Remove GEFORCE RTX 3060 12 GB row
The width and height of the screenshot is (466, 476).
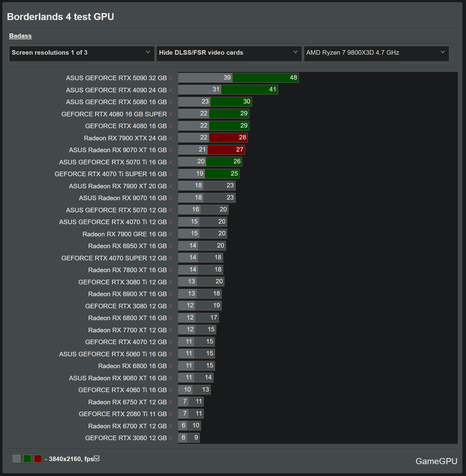pos(171,438)
